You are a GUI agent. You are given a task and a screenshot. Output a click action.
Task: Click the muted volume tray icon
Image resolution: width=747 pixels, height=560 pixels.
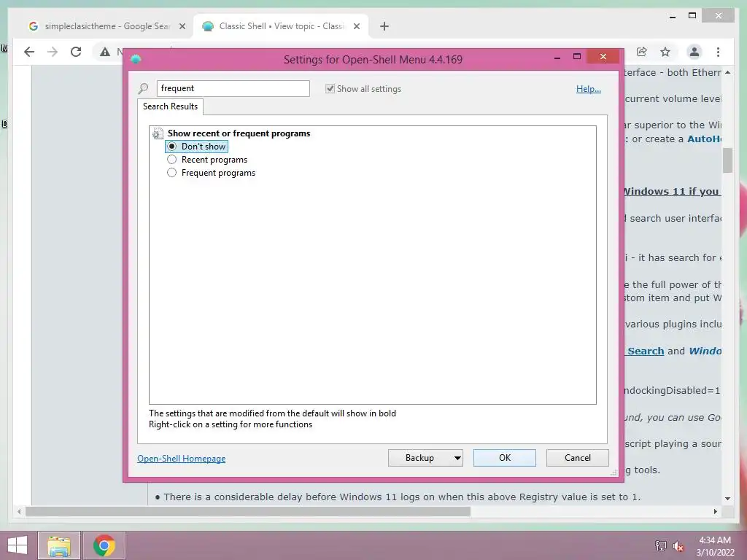(678, 546)
